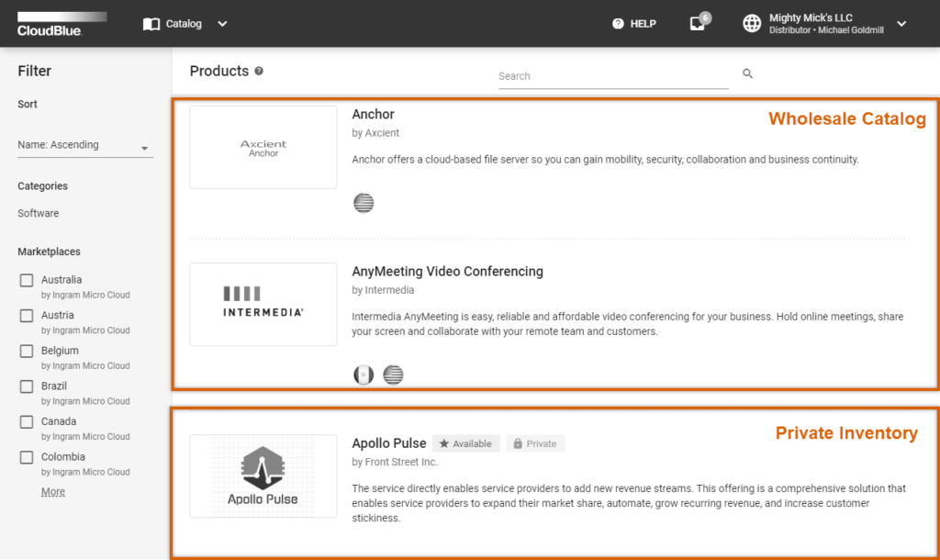Click the globe account icon
Viewport: 940px width, 560px height.
tap(752, 24)
